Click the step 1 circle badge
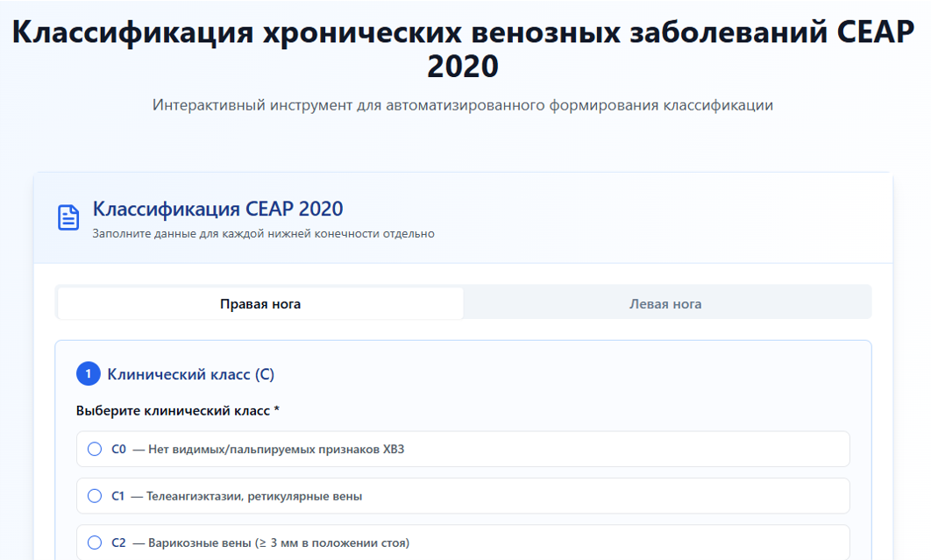The image size is (931, 560). pos(89,374)
